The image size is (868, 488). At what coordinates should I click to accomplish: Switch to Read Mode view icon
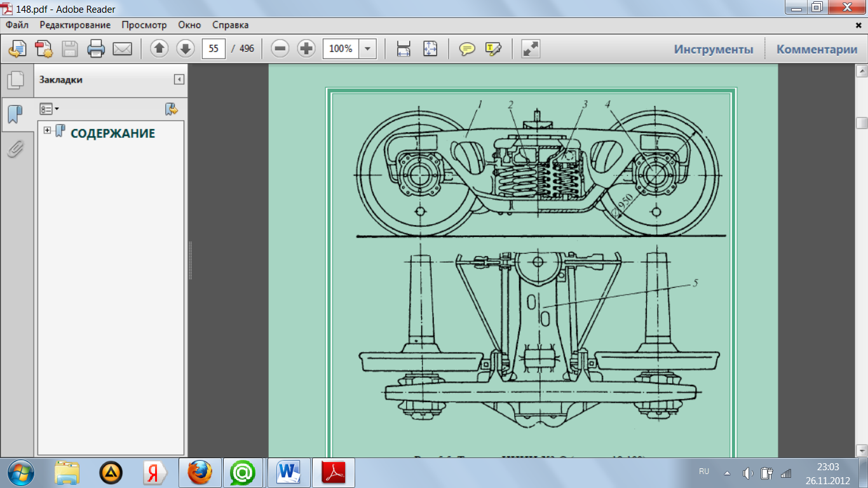530,49
